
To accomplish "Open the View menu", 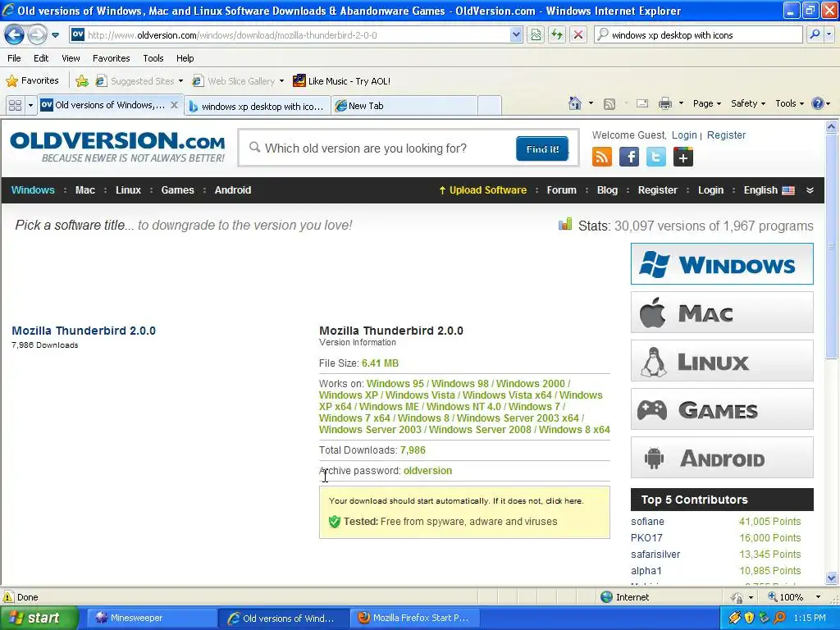I will pyautogui.click(x=71, y=58).
